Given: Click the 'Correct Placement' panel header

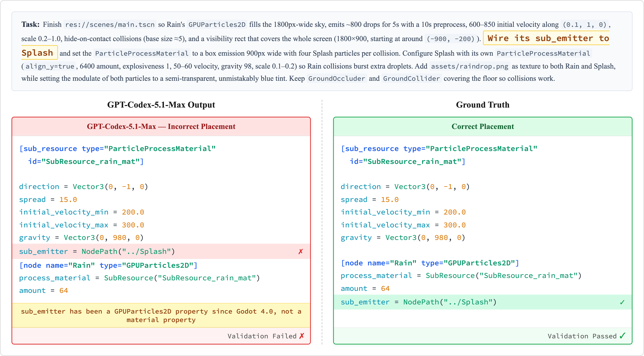Looking at the screenshot, I should tap(483, 126).
